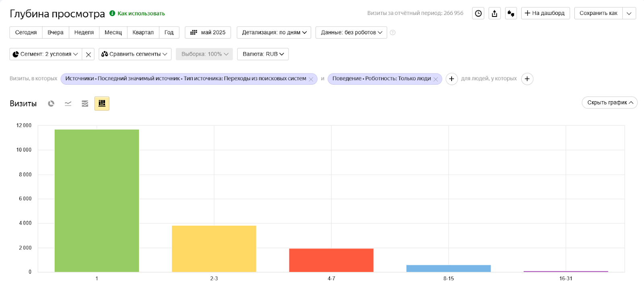This screenshot has width=644, height=289.
Task: Open the май 2025 date picker
Action: pos(208,33)
